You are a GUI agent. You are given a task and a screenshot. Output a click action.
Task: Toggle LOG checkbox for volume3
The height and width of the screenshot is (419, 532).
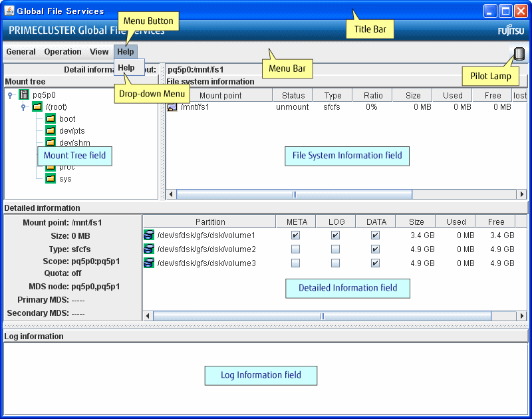[x=335, y=263]
